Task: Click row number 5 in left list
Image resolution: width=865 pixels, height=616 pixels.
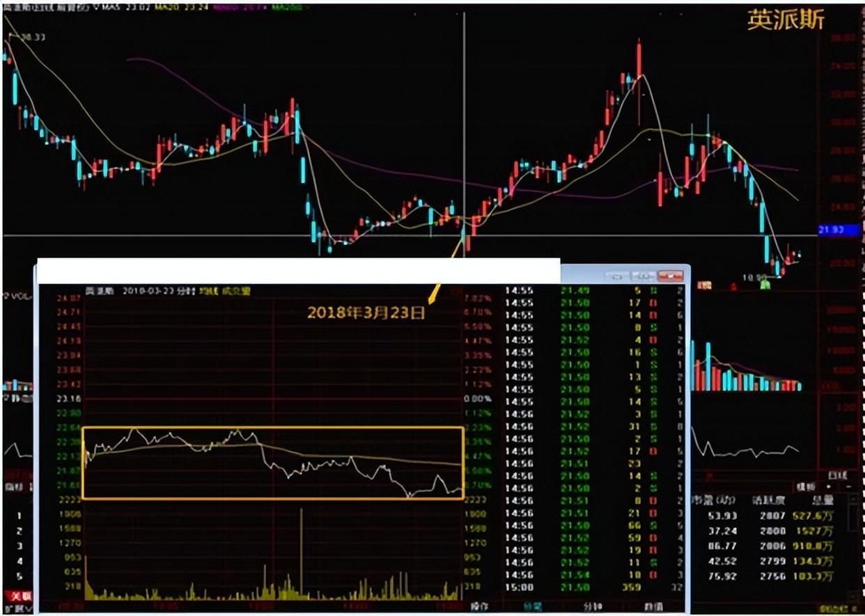Action: (19, 576)
